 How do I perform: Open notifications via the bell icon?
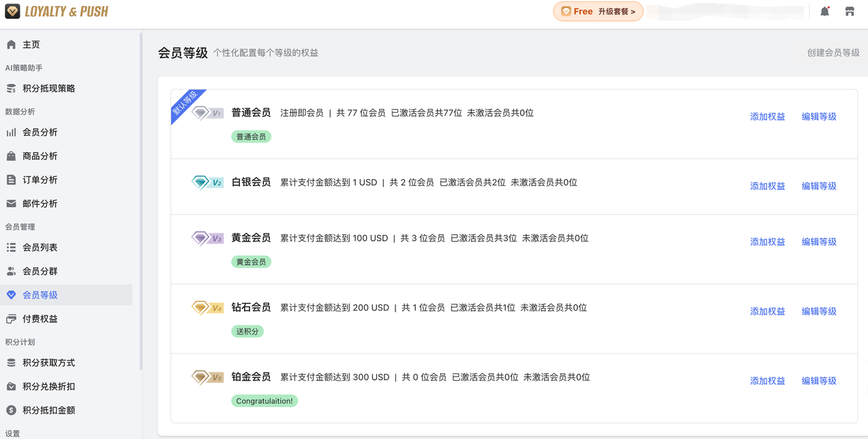click(x=824, y=11)
